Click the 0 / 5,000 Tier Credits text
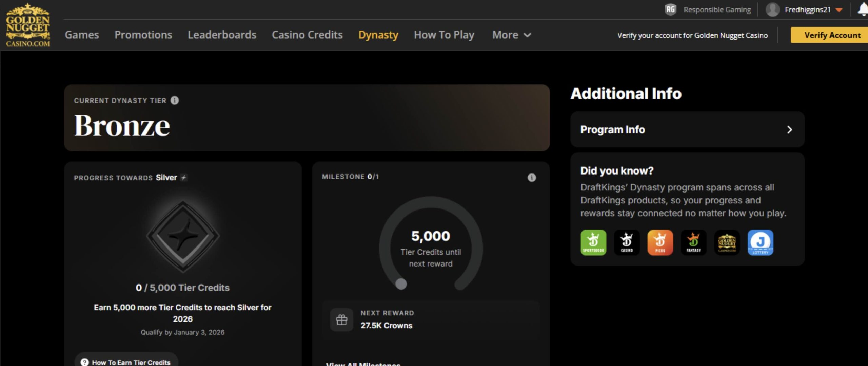 [182, 288]
